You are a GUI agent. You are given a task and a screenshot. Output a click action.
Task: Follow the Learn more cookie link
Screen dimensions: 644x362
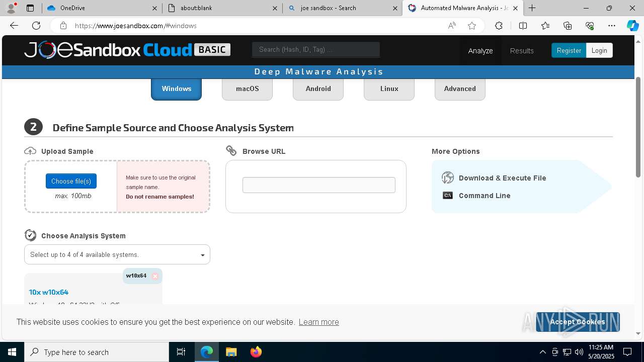click(318, 322)
